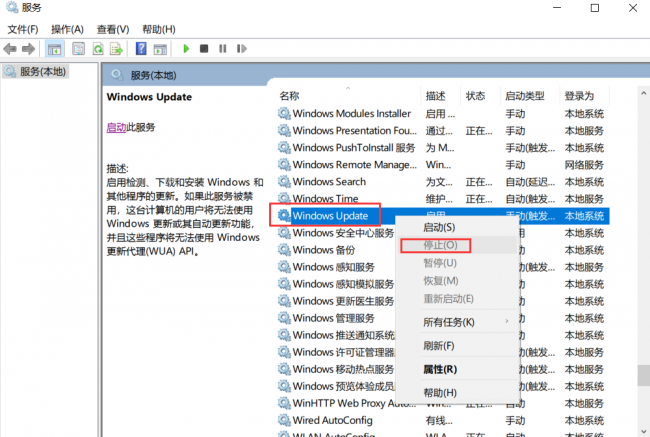This screenshot has width=650, height=437.
Task: Select Windows Remote Management service row
Action: 443,165
